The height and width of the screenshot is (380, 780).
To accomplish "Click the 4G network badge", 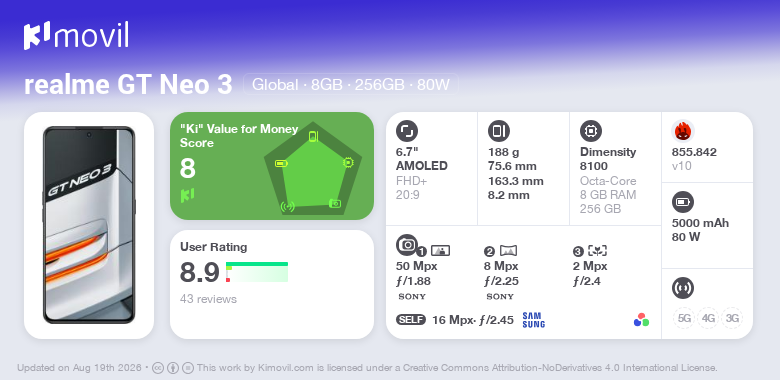I will [708, 318].
